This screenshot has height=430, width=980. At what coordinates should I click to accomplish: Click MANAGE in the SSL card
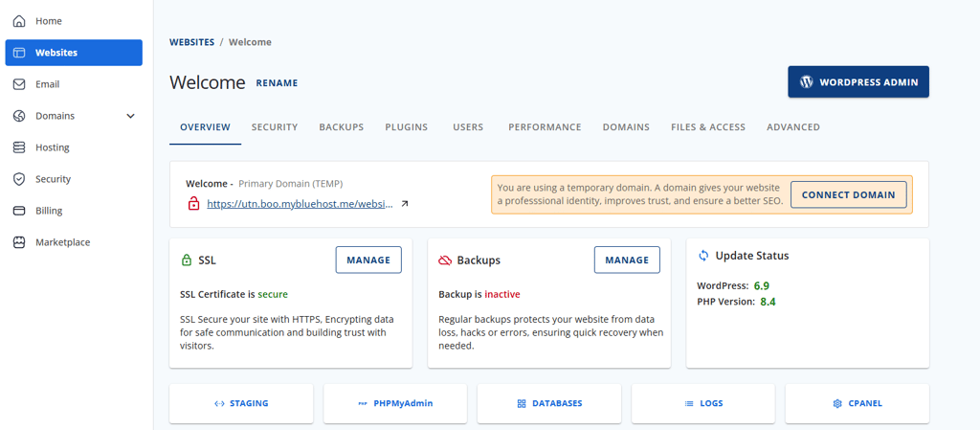[x=368, y=260]
